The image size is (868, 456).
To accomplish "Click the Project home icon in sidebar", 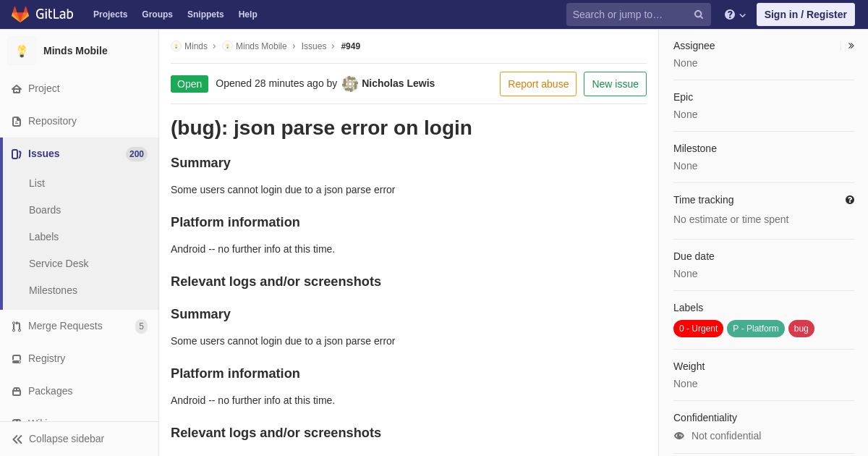I will coord(17,89).
